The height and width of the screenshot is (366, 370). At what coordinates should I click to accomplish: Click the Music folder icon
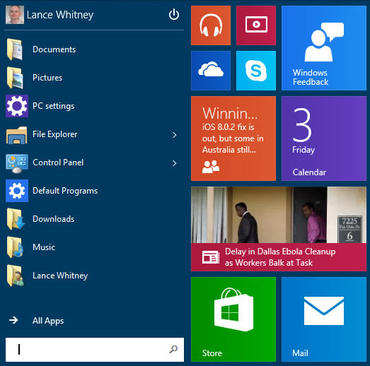pyautogui.click(x=15, y=248)
